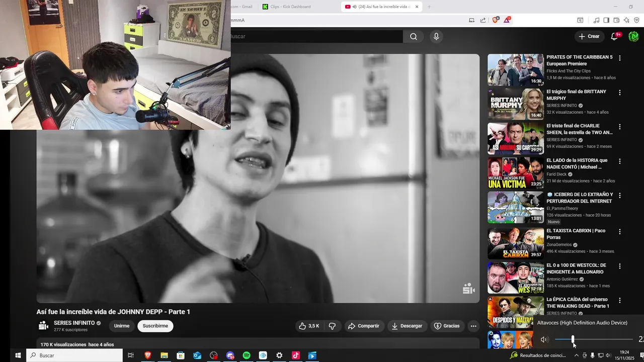Open options for ICEBERG DE LO EXTRAÑO video
644x362 pixels.
620,195
